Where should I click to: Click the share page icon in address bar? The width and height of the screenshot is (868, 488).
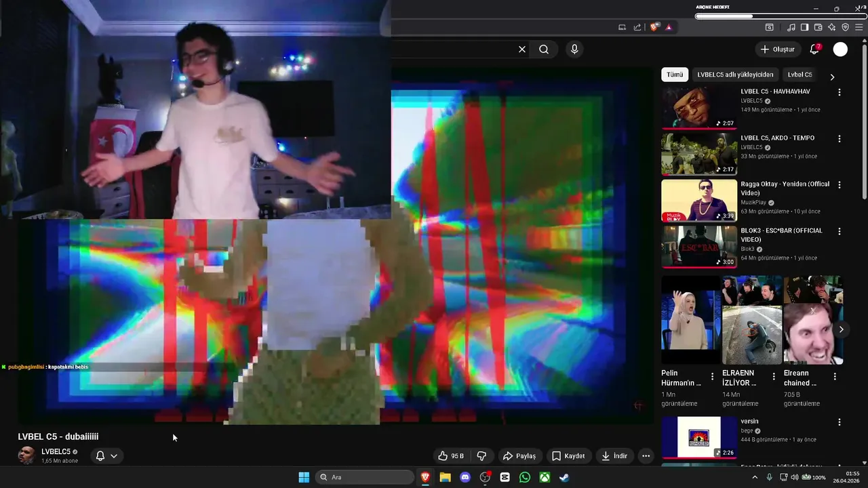click(637, 27)
